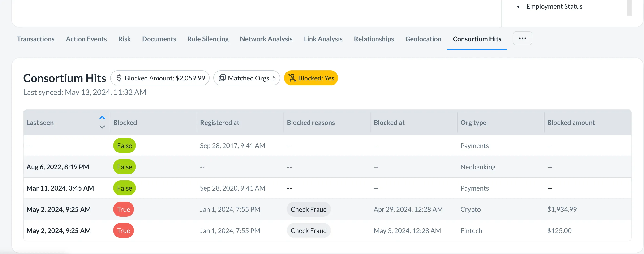Open the Link Analysis tab
Screen dimensions: 644x254
pos(323,39)
